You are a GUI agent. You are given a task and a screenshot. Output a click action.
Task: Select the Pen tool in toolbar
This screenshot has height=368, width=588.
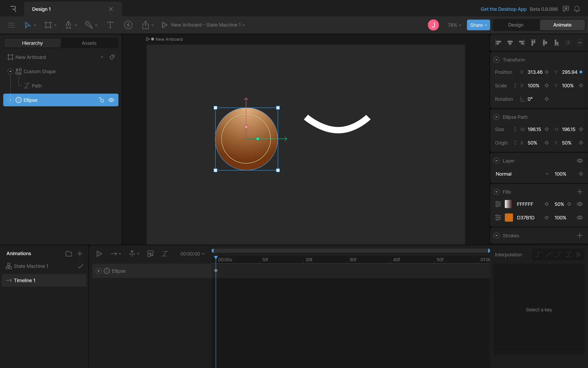pos(68,25)
